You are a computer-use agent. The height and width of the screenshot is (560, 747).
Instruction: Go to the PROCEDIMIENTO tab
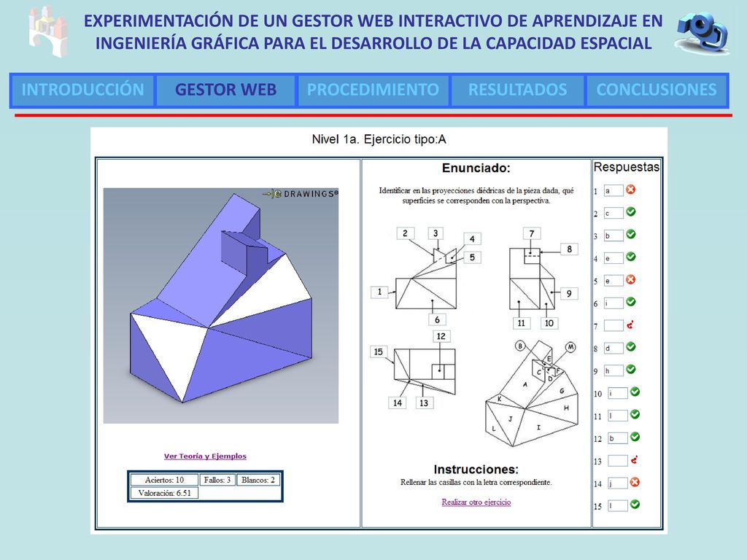(x=373, y=90)
